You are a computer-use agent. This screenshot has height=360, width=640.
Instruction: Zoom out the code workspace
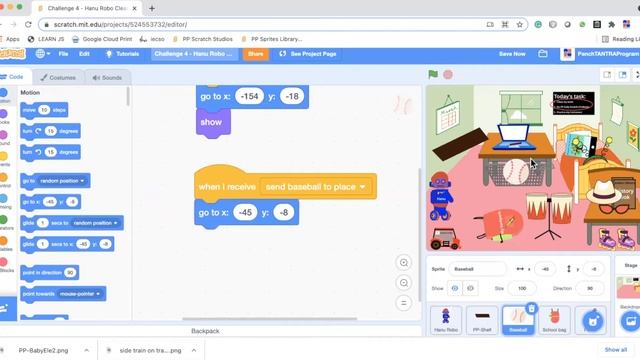pyautogui.click(x=404, y=283)
